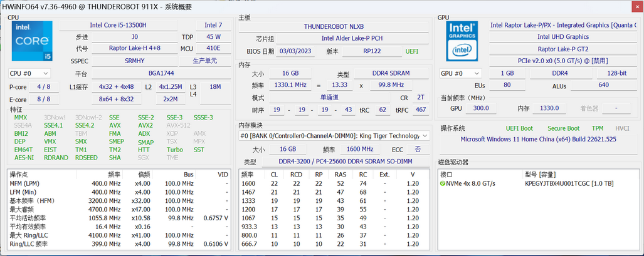Click the Turbo feature flag
The image size is (644, 256).
tap(174, 150)
